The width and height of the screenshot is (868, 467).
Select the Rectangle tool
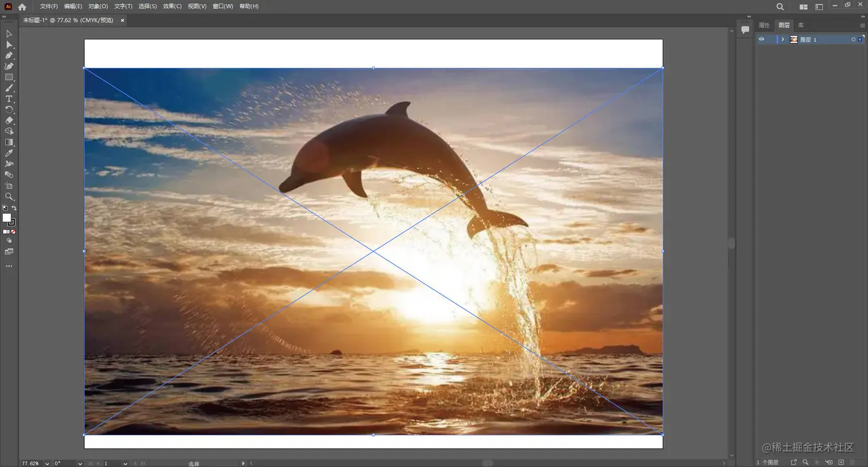coord(9,77)
